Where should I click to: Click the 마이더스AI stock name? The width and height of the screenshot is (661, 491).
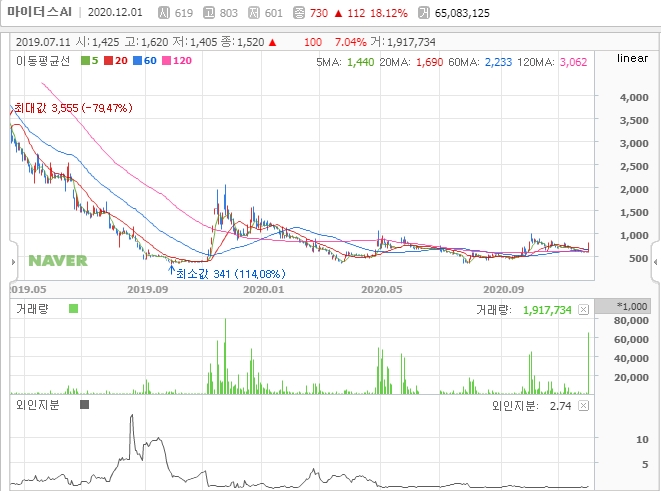(40, 12)
